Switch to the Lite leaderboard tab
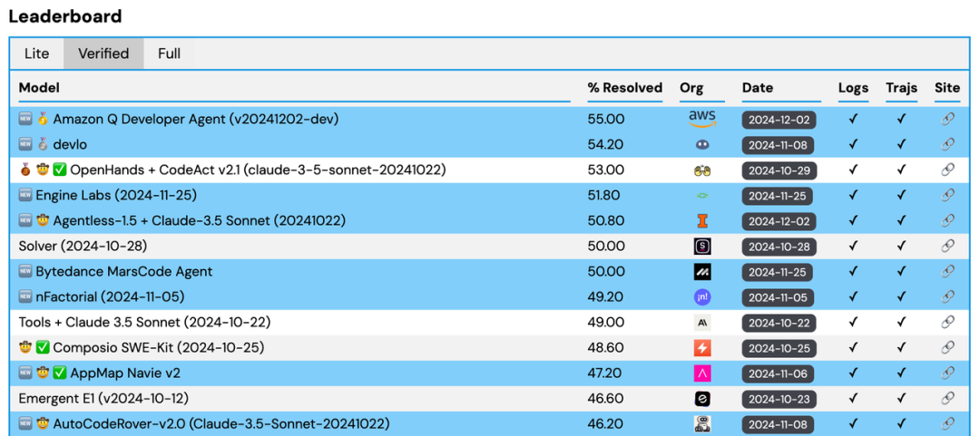 [37, 53]
